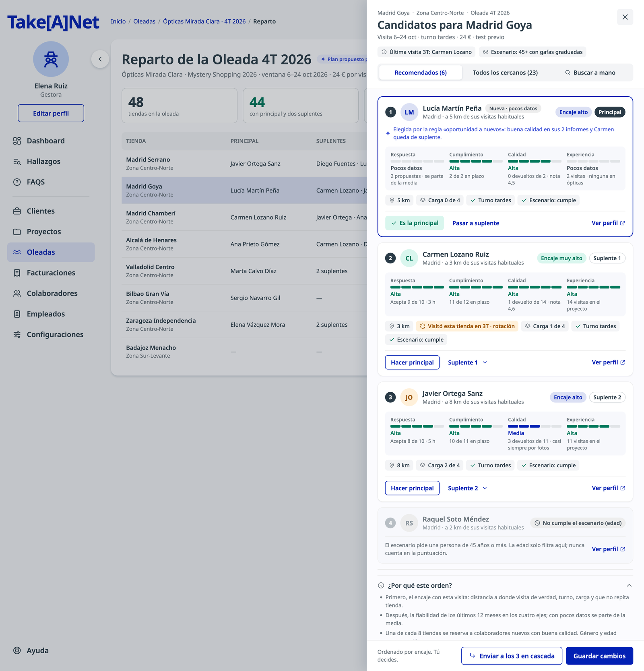Click Guardar cambios button

599,656
